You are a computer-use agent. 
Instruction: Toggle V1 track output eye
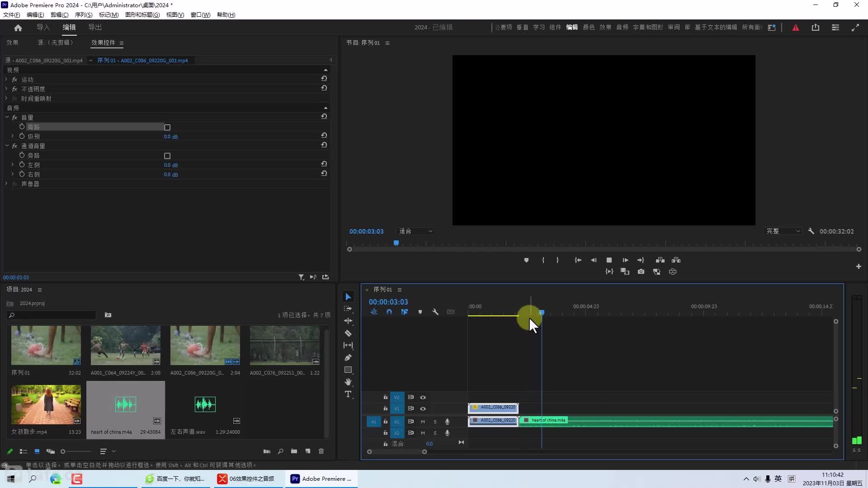pyautogui.click(x=423, y=408)
